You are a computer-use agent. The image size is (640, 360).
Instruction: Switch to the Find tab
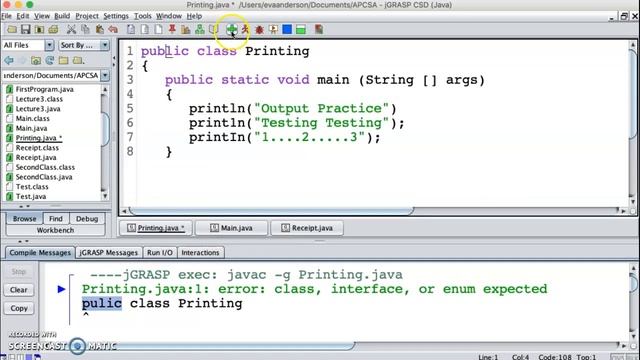[x=56, y=219]
